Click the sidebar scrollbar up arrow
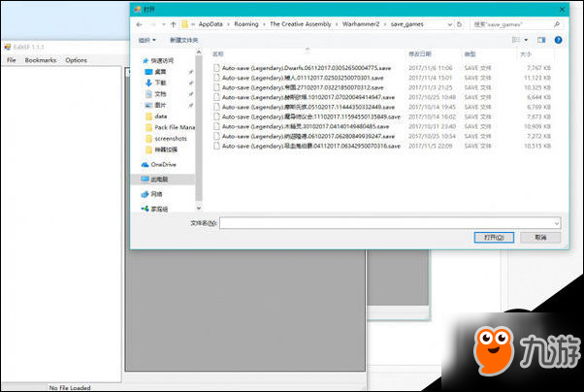The height and width of the screenshot is (392, 584). click(199, 52)
